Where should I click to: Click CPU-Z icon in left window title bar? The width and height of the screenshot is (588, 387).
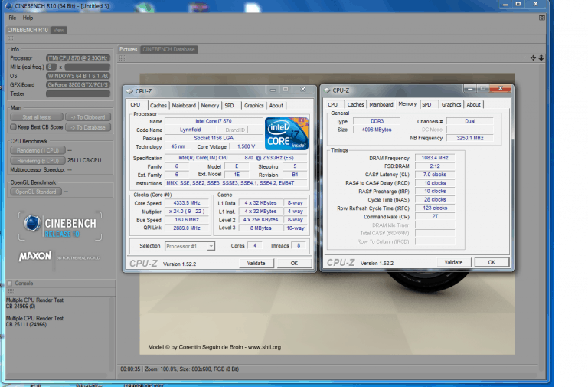(129, 91)
